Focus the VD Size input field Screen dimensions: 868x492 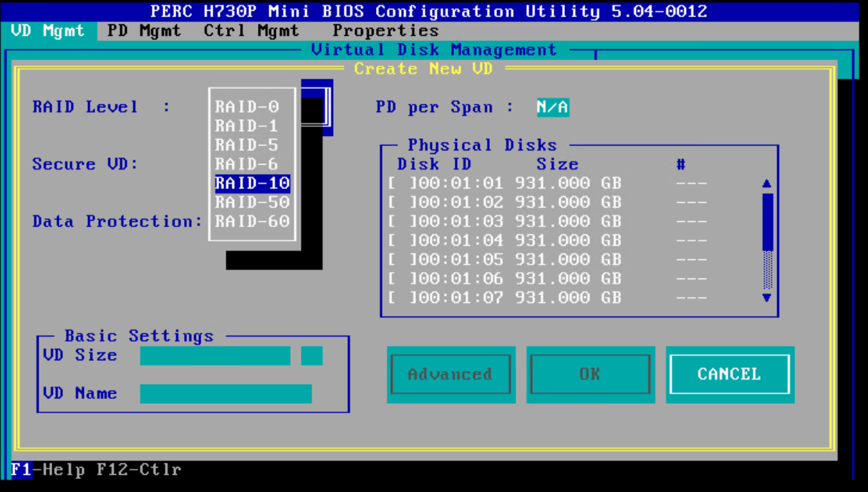tap(215, 355)
